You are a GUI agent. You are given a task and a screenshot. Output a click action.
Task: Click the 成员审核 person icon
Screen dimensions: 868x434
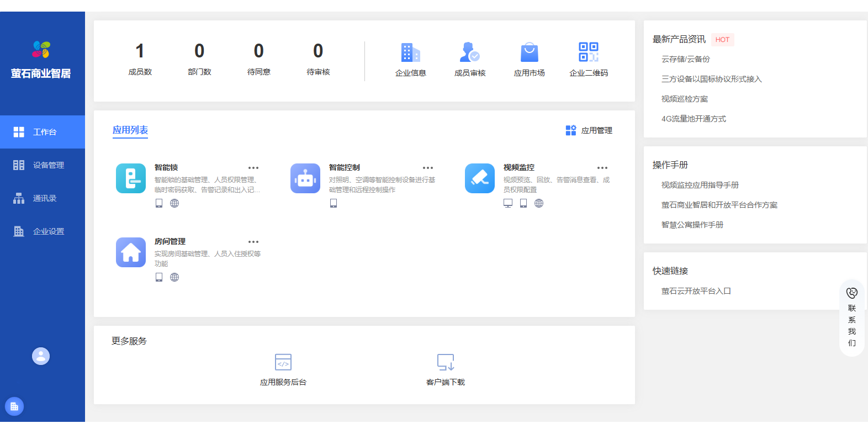(469, 52)
